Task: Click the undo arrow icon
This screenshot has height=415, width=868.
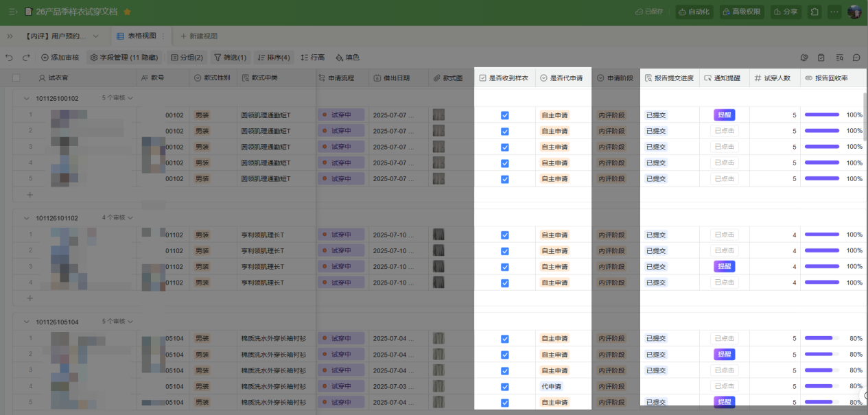Action: 9,58
